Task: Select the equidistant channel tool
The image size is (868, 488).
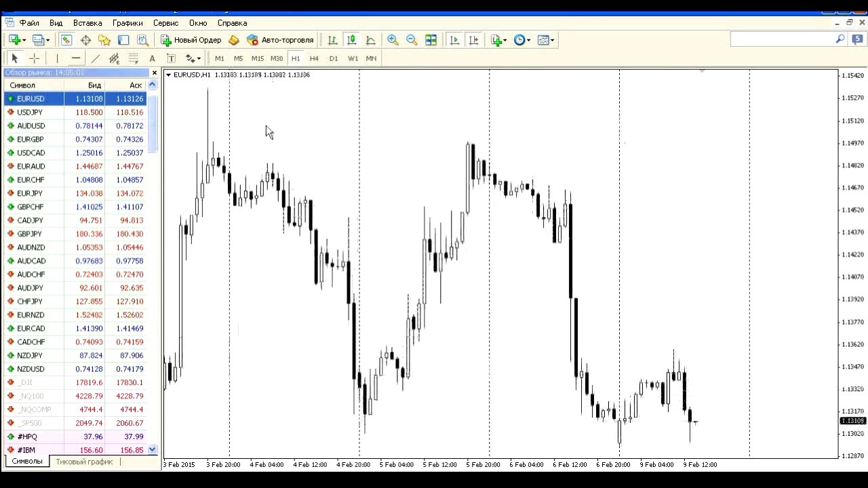Action: click(114, 58)
